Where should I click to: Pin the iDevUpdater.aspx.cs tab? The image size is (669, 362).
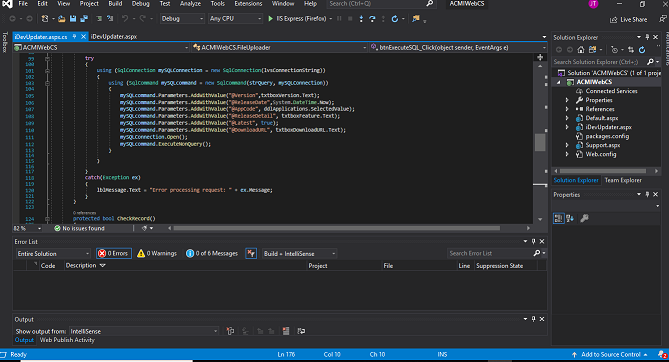click(x=75, y=37)
